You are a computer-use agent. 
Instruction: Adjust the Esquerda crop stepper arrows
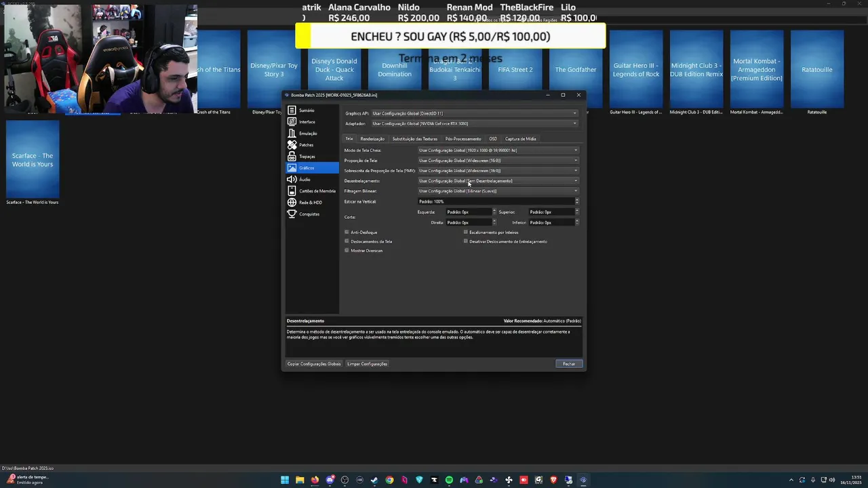(x=494, y=212)
